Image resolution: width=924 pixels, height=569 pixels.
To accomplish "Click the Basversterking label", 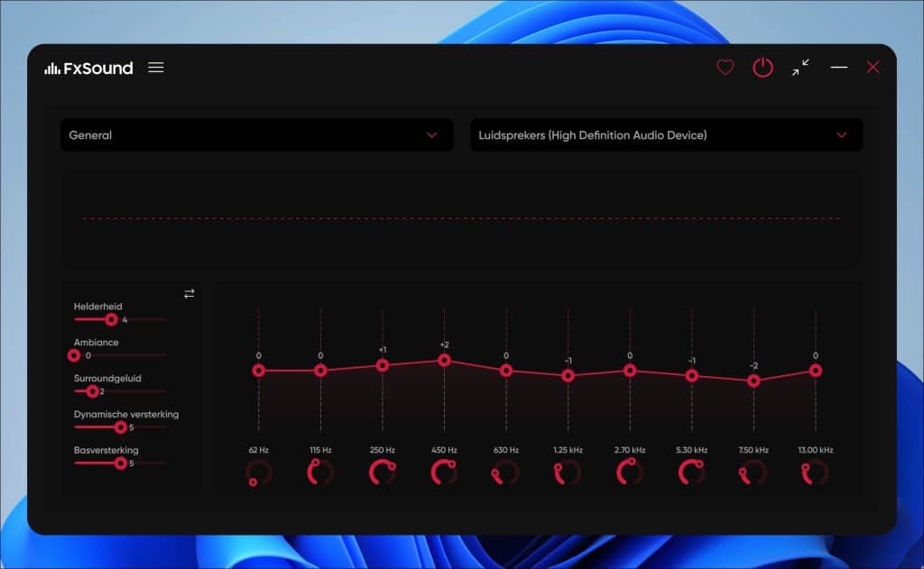I will pos(106,450).
